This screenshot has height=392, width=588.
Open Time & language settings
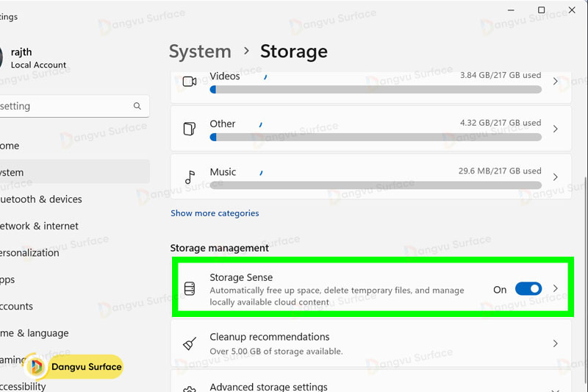pos(74,333)
